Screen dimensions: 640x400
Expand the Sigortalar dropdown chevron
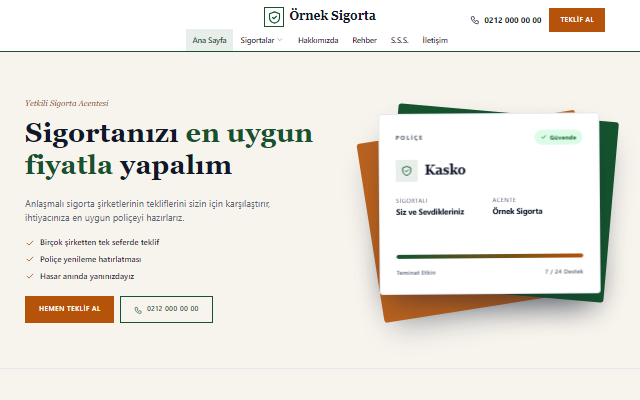click(280, 40)
